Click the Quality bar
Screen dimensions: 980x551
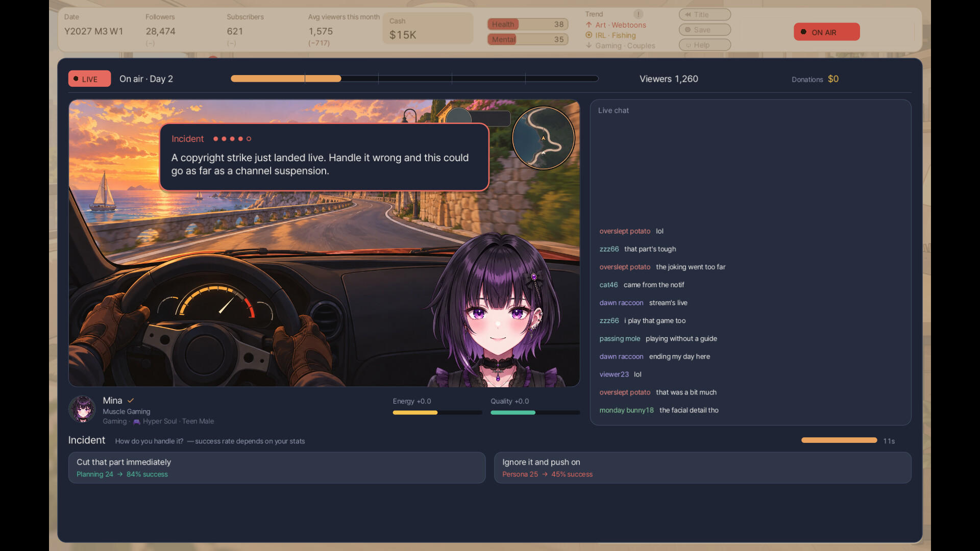535,412
